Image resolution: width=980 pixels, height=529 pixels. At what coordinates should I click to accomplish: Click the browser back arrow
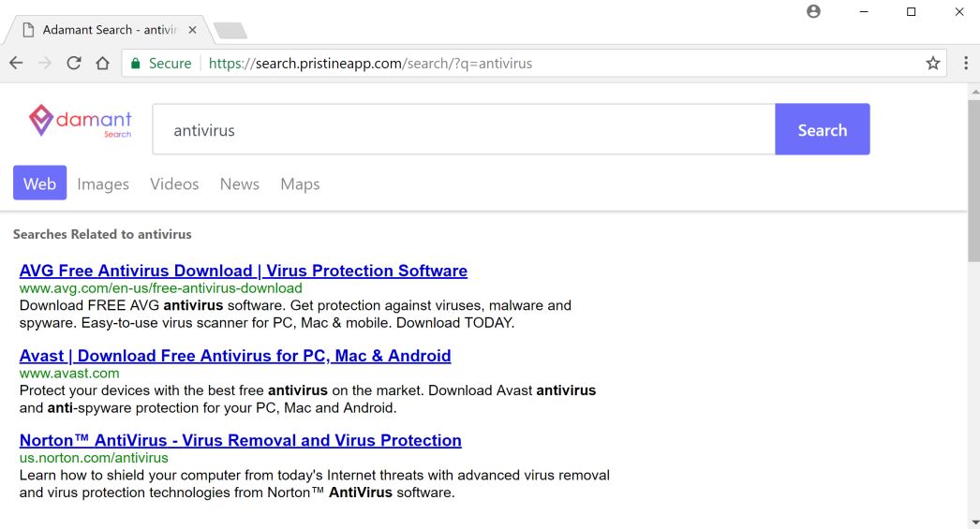coord(16,64)
